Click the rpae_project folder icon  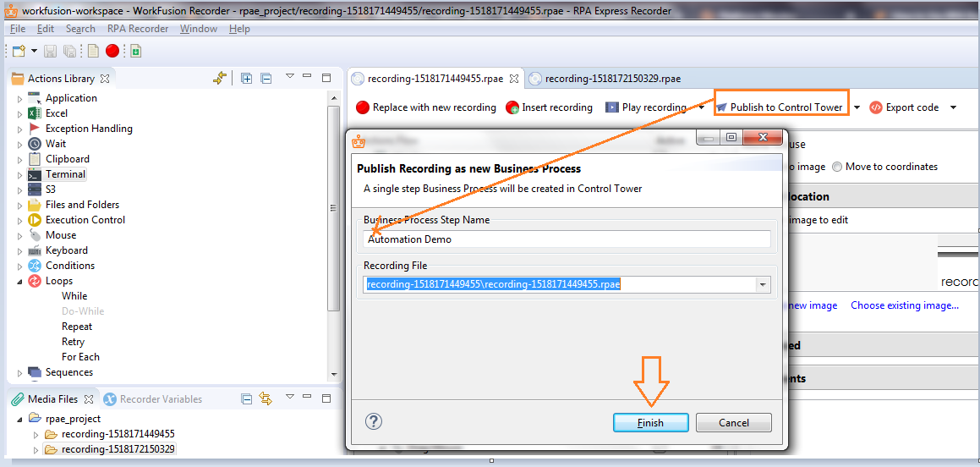[35, 419]
